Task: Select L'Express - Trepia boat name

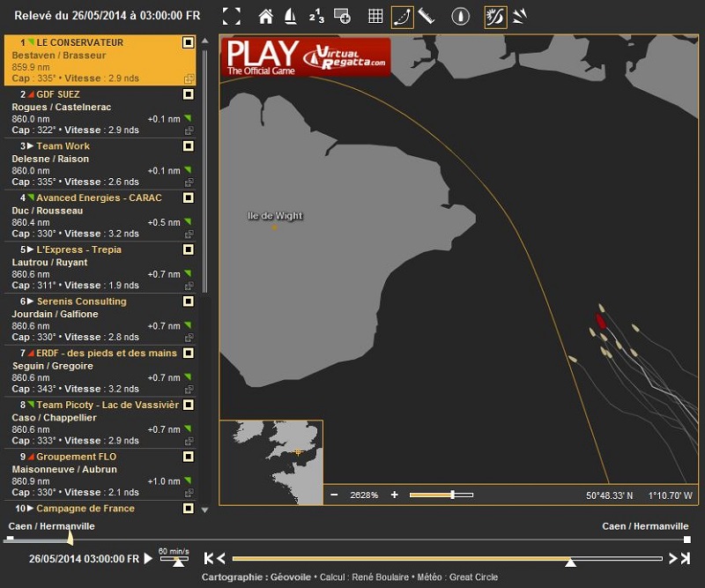Action: click(78, 249)
